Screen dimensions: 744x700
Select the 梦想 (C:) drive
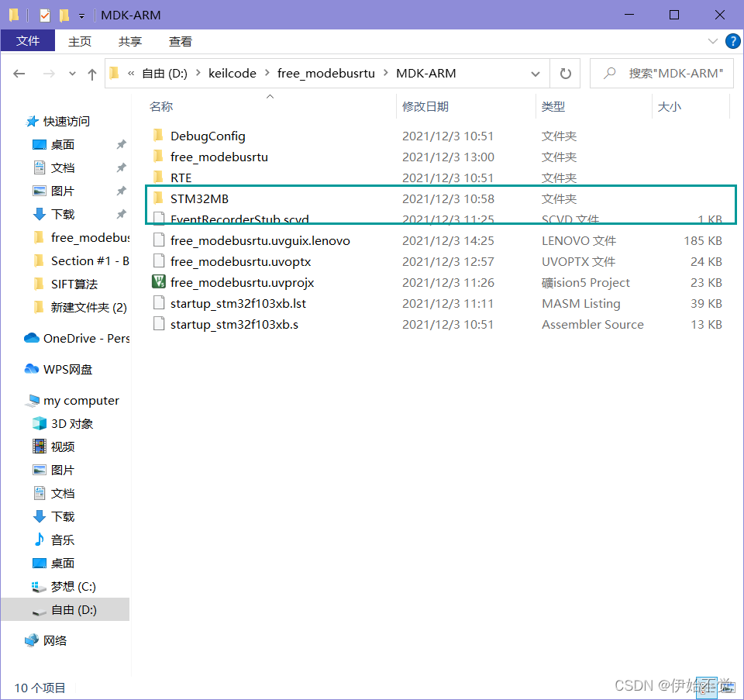pyautogui.click(x=64, y=587)
